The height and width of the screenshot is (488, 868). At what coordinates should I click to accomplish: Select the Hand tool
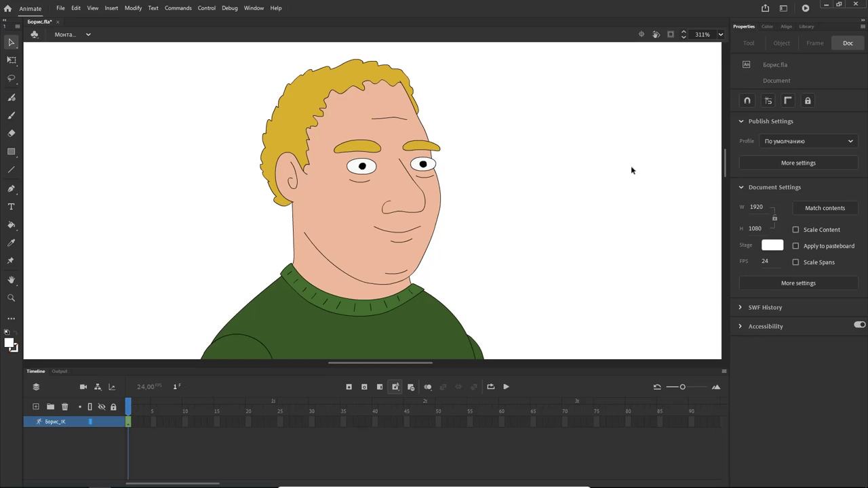pyautogui.click(x=12, y=280)
